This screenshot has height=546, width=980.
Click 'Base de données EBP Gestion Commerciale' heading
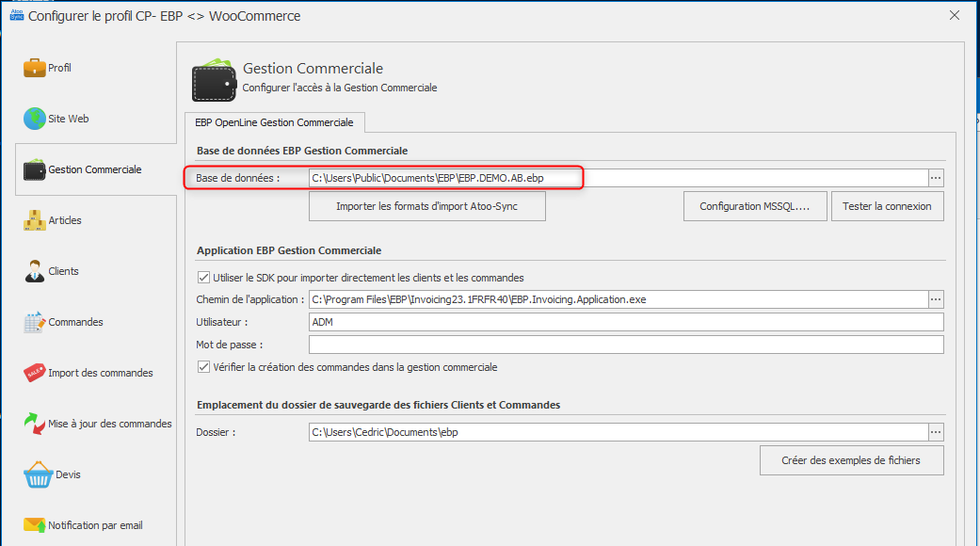302,151
